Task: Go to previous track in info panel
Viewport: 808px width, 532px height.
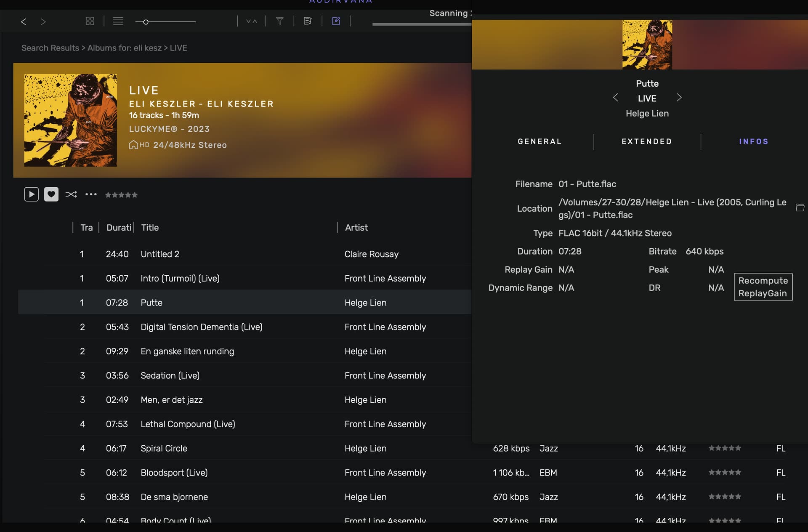Action: click(615, 98)
